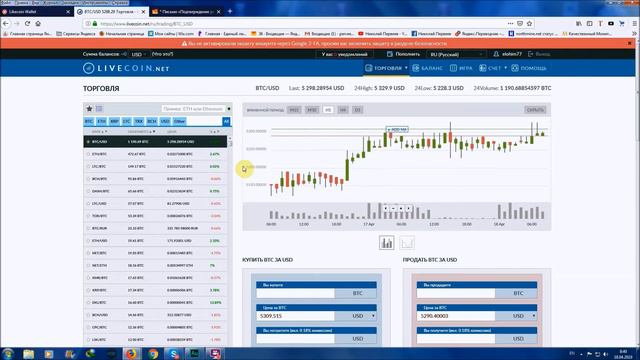Open new browser tab
The width and height of the screenshot is (640, 360).
coord(230,11)
